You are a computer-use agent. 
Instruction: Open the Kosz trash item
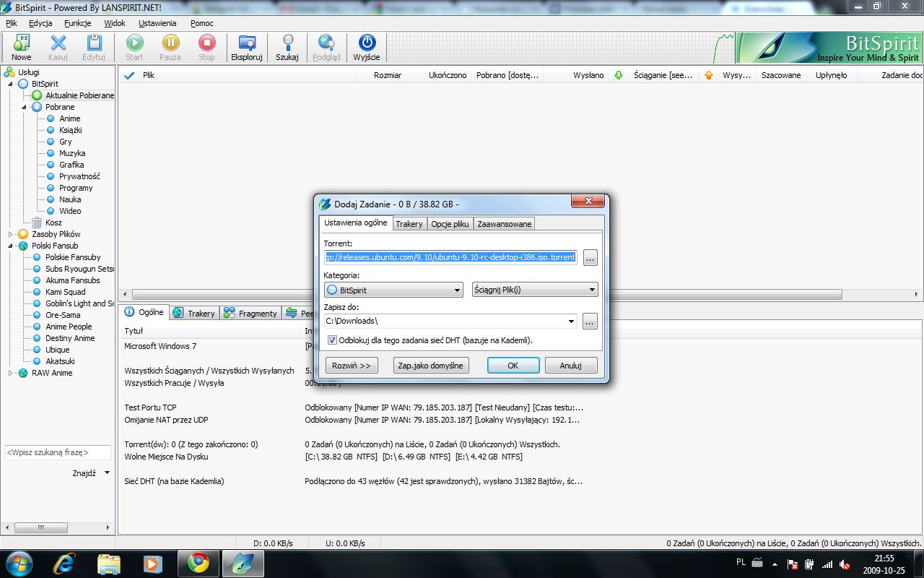53,223
